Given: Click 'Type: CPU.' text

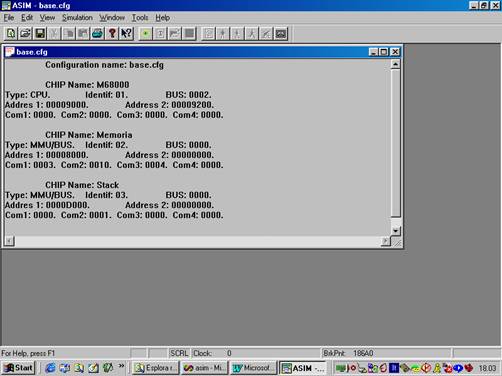Looking at the screenshot, I should (27, 95).
